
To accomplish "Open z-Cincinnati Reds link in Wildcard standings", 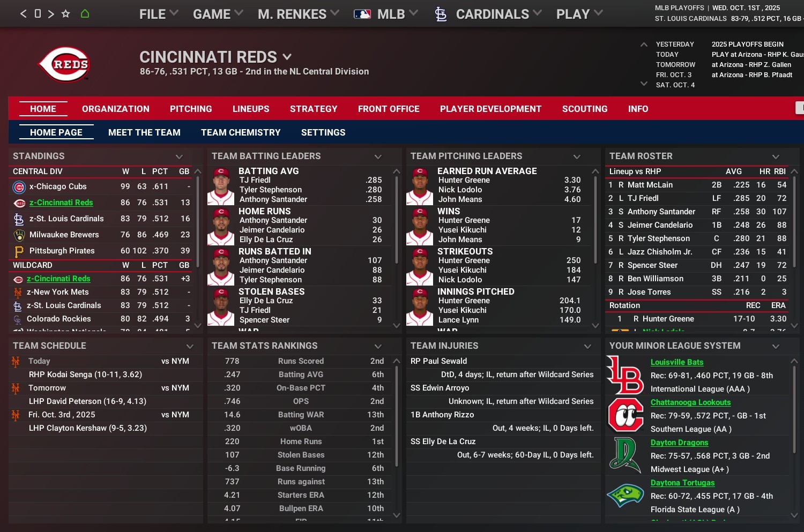I will click(58, 279).
